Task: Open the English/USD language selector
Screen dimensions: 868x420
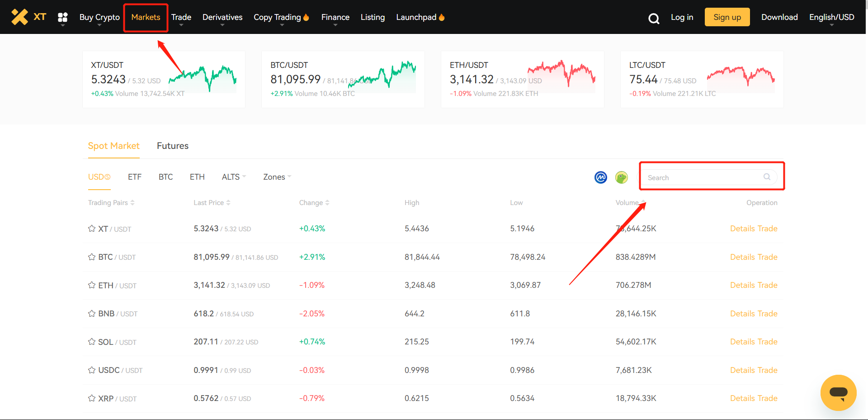Action: [831, 17]
